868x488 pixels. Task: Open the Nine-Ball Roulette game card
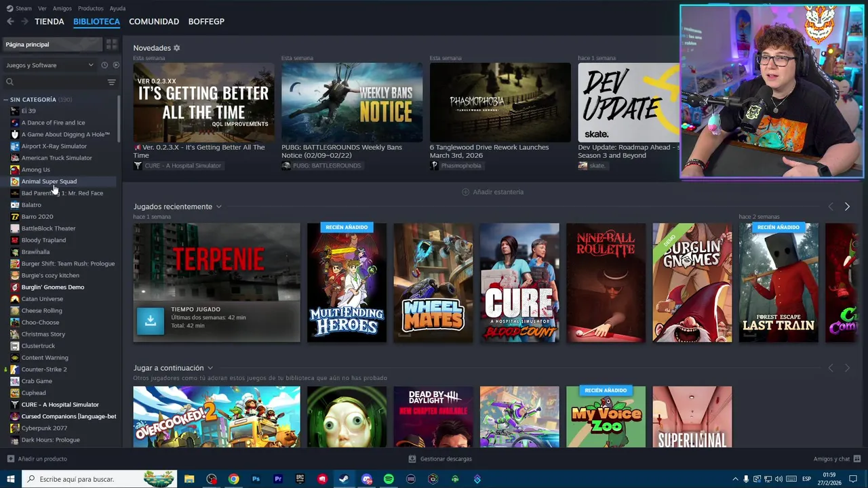[606, 283]
